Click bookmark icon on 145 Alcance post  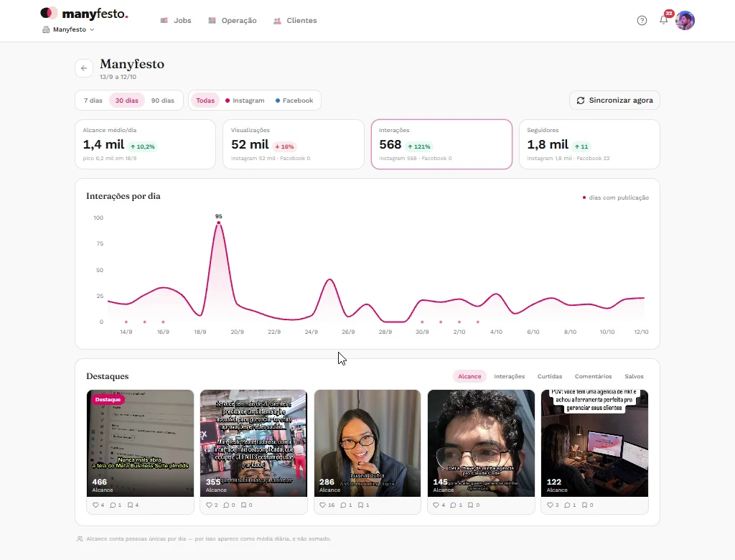pos(471,505)
